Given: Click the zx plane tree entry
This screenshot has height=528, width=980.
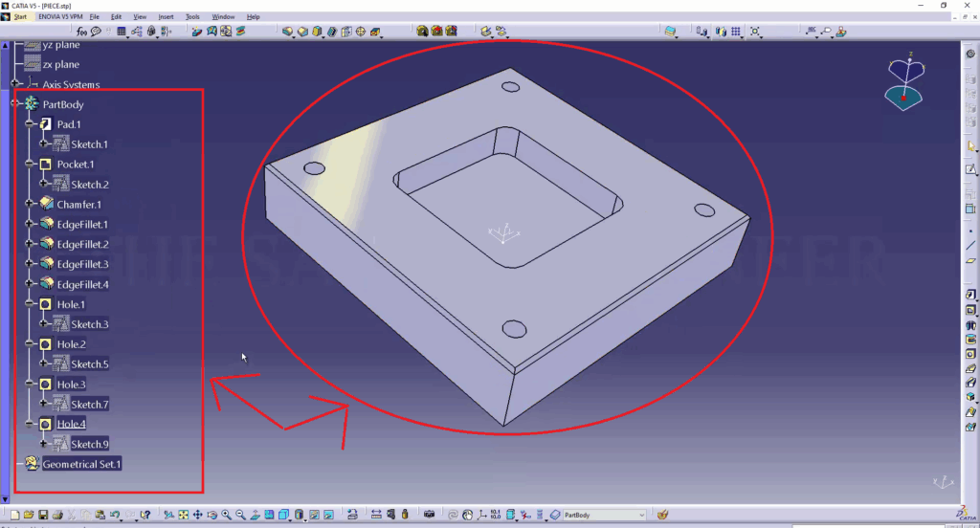Looking at the screenshot, I should pyautogui.click(x=61, y=64).
